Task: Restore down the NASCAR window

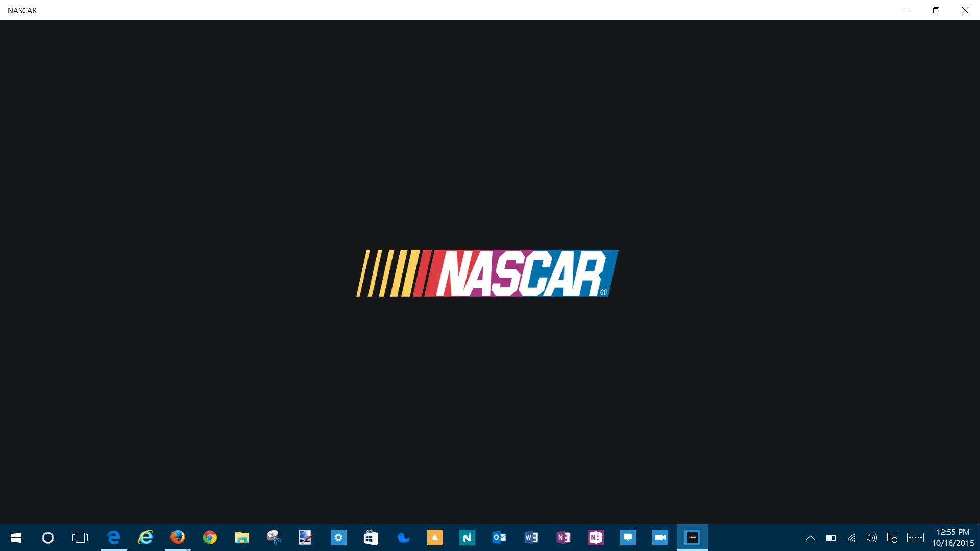Action: 936,10
